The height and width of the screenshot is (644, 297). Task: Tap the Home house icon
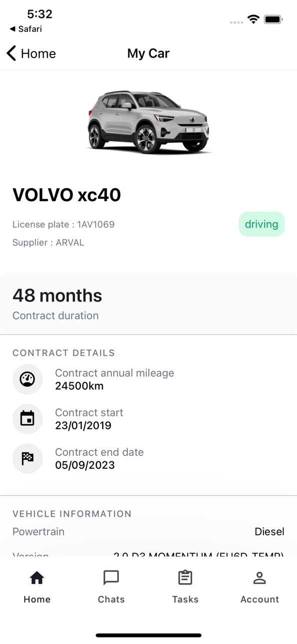(x=37, y=578)
